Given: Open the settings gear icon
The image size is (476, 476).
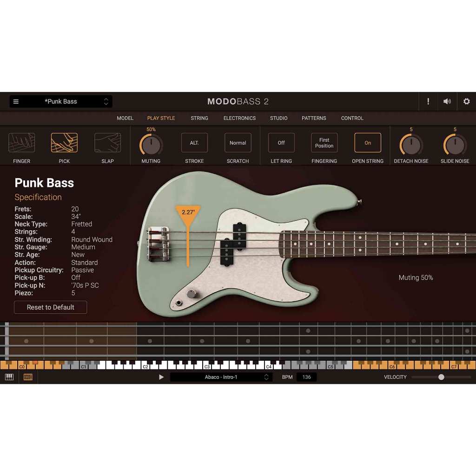Looking at the screenshot, I should (467, 101).
